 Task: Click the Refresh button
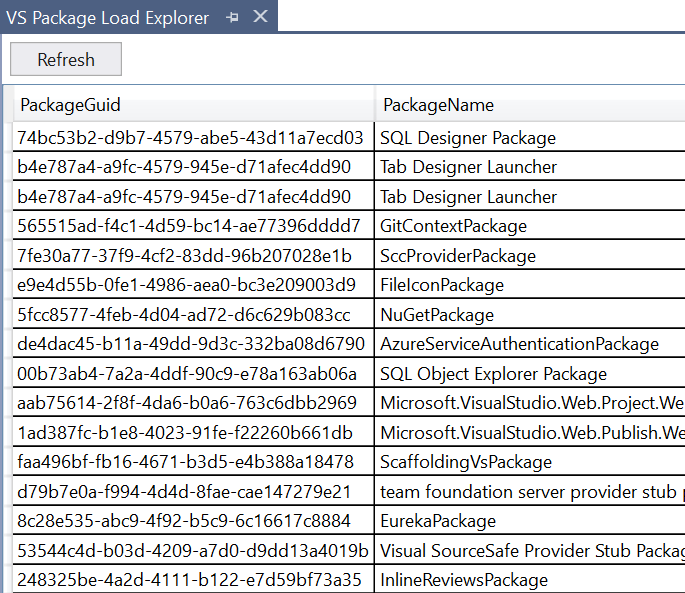[x=66, y=59]
